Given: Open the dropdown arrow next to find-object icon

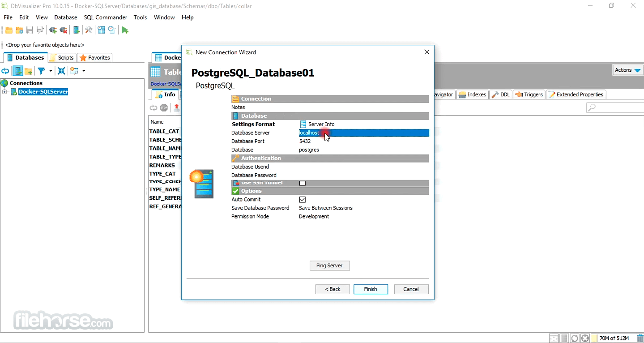Looking at the screenshot, I should [x=84, y=71].
